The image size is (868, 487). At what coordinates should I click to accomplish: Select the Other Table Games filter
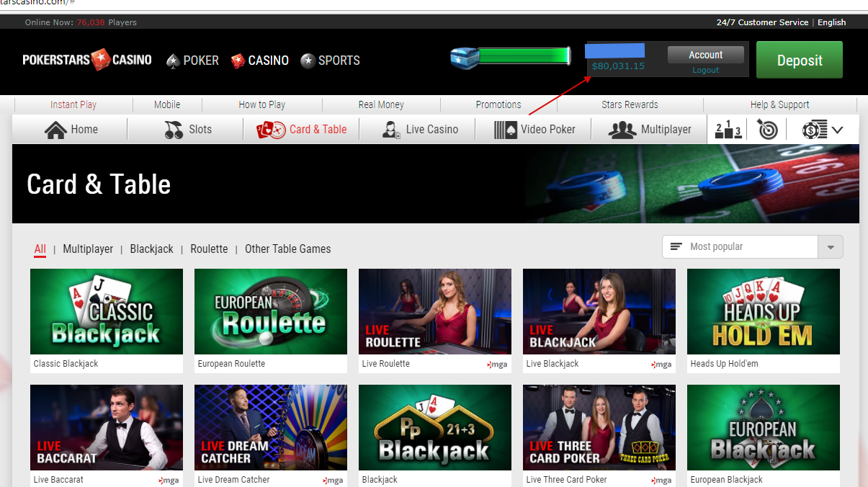point(288,249)
